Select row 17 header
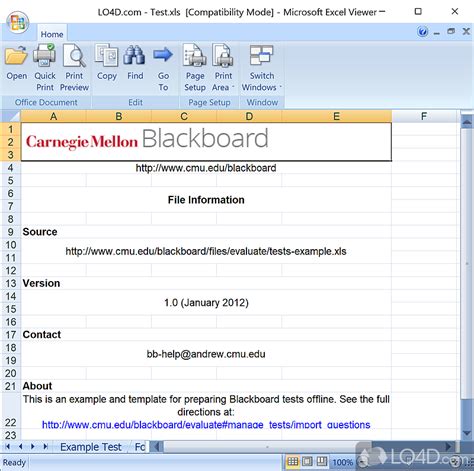Image resolution: width=474 pixels, height=471 pixels. coord(11,335)
